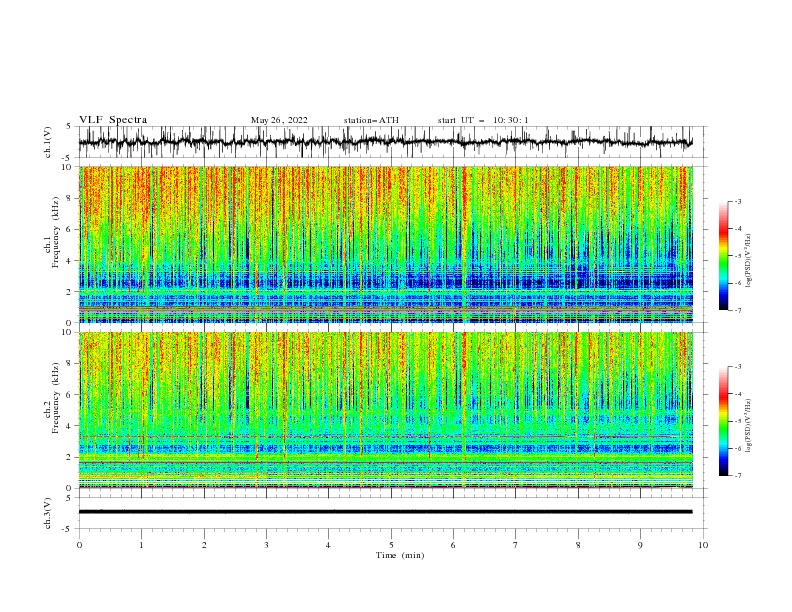Click the lower colorbar log(PSD) label
The image size is (792, 612).
point(748,426)
